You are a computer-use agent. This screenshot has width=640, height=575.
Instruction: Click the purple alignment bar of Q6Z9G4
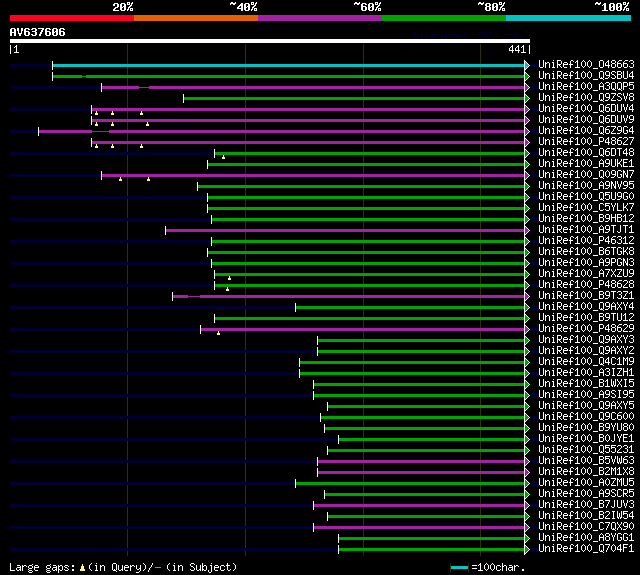[x=282, y=131]
